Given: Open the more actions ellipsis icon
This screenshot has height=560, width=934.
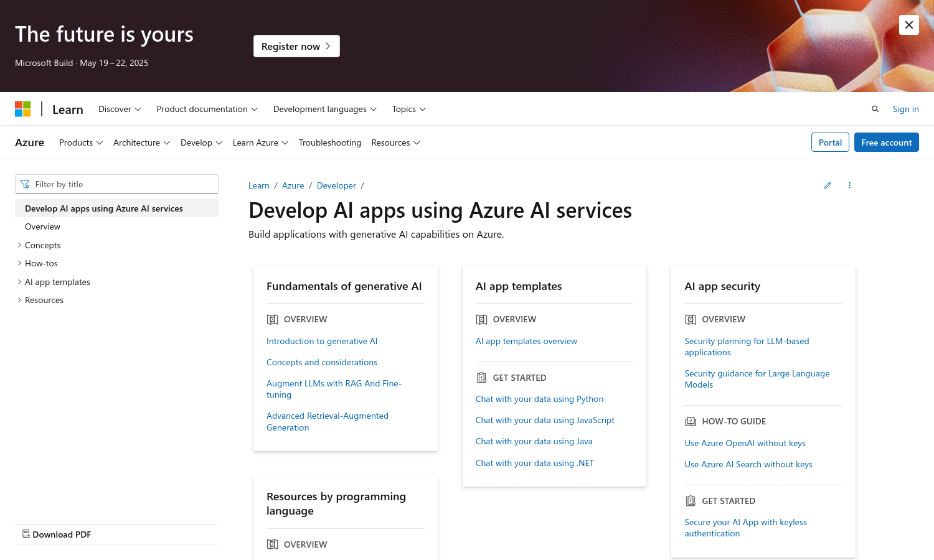Looking at the screenshot, I should [x=849, y=185].
